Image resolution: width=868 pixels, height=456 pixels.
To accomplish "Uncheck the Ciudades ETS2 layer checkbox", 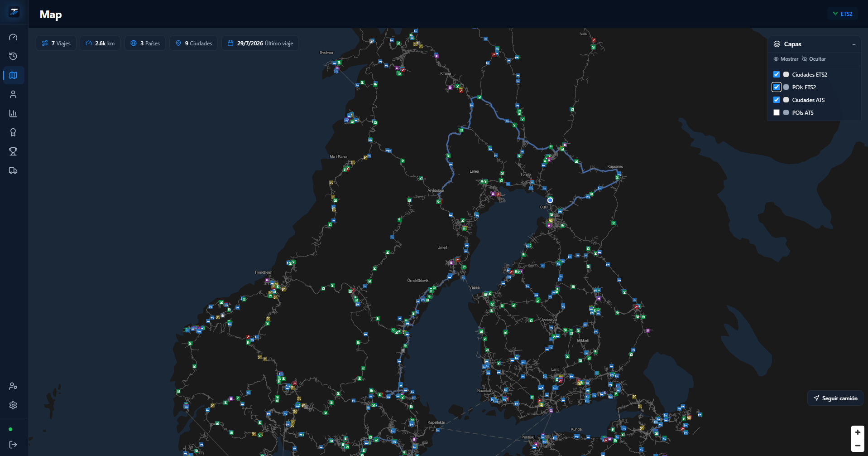I will pos(777,74).
